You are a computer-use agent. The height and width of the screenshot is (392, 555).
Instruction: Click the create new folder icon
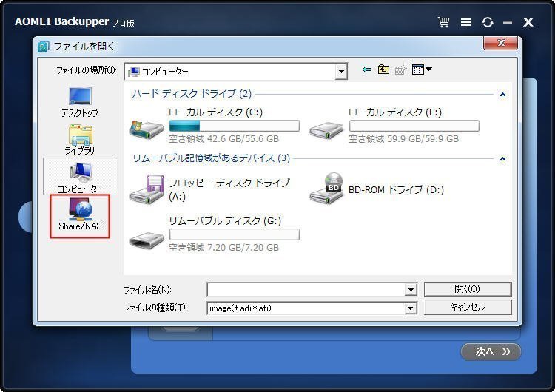coord(400,70)
